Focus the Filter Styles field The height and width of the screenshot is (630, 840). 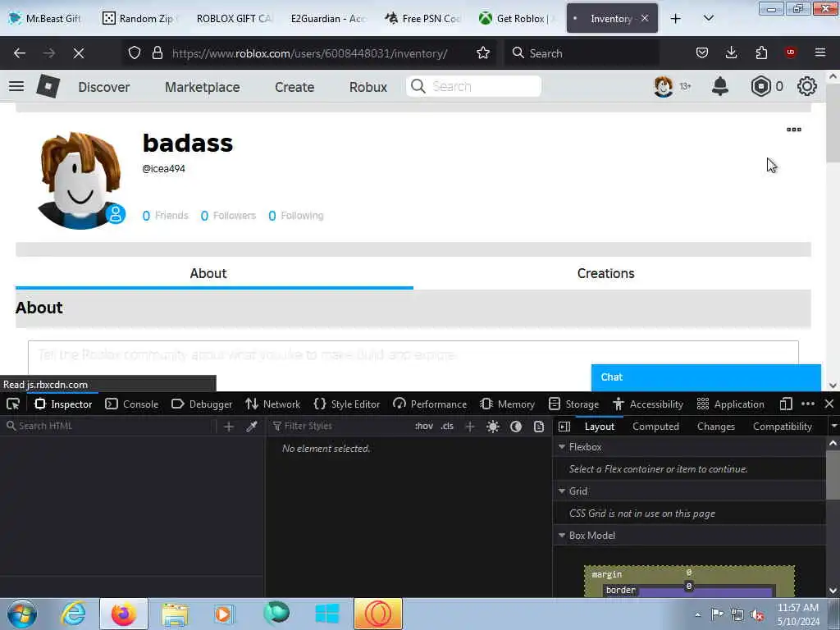(339, 427)
